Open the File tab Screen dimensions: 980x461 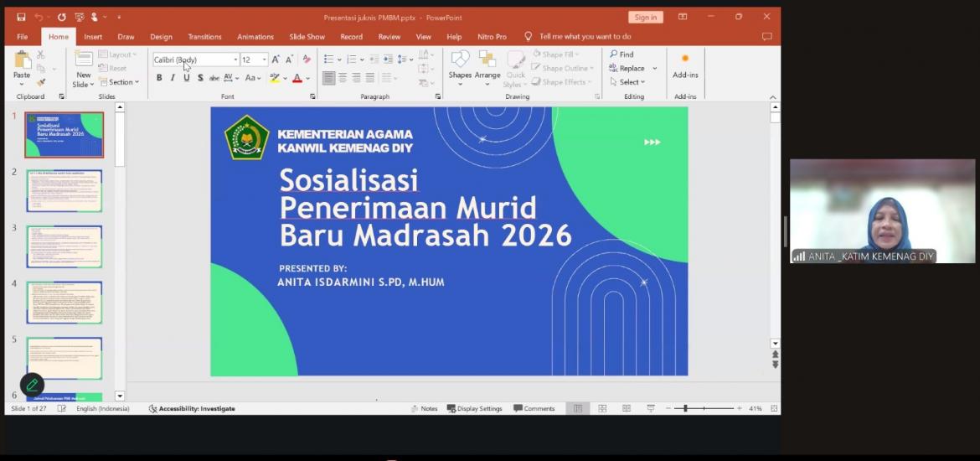pos(23,36)
